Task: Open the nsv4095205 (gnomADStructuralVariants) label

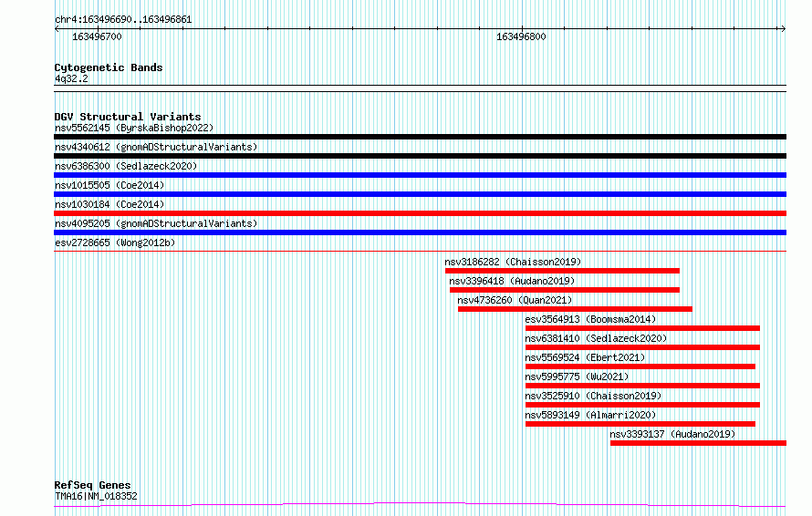Action: [x=156, y=223]
